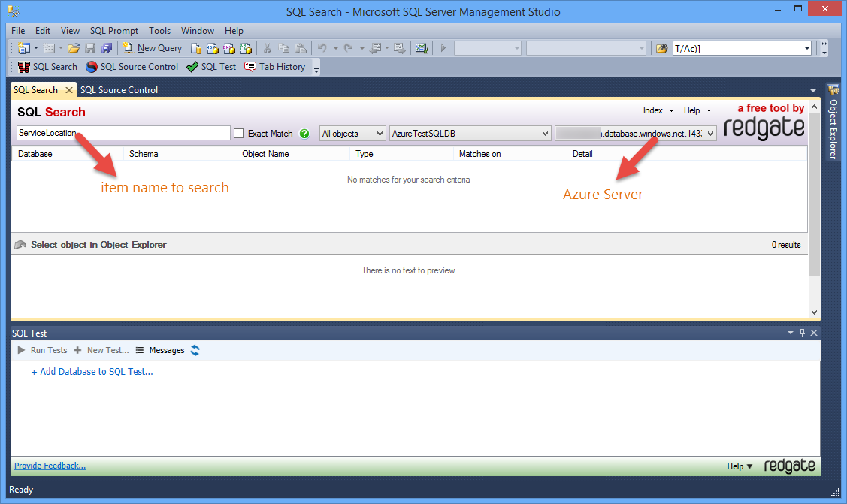The height and width of the screenshot is (504, 847).
Task: Open the Help menu in menu bar
Action: point(234,31)
